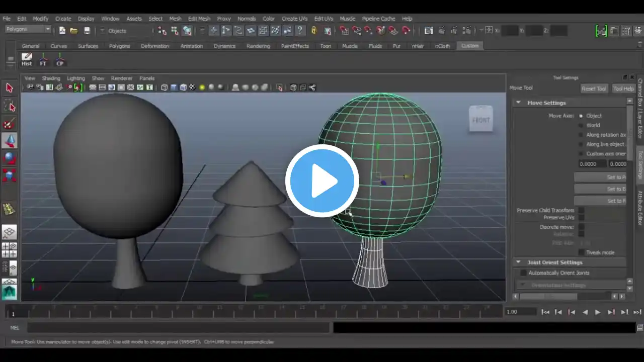Image resolution: width=644 pixels, height=362 pixels.
Task: Collapse the Joint Orient Settings section
Action: (518, 262)
